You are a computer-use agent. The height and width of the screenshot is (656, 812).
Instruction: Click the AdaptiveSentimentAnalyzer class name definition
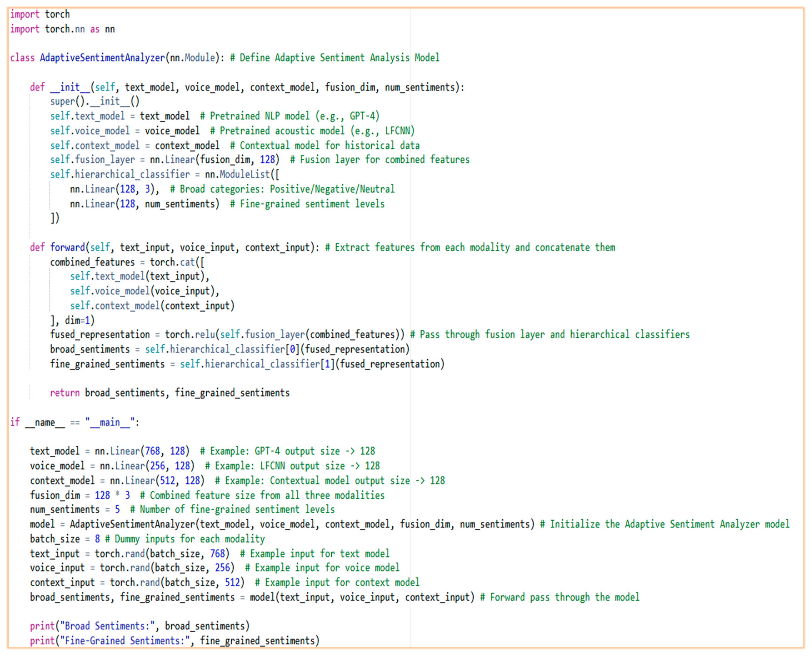pyautogui.click(x=102, y=58)
